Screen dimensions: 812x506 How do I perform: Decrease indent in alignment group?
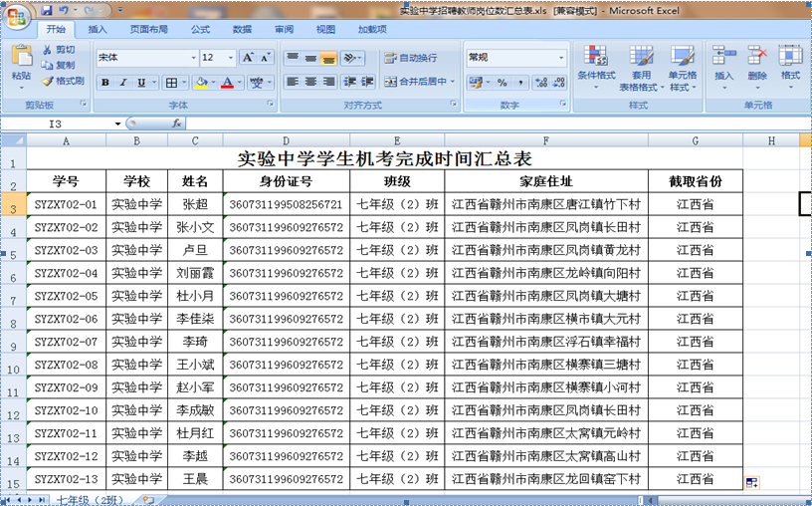349,82
